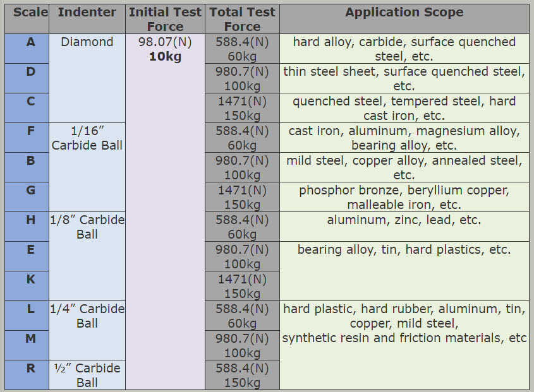
Task: Click the aluminum, zinc, lead scope cell
Action: (x=404, y=227)
